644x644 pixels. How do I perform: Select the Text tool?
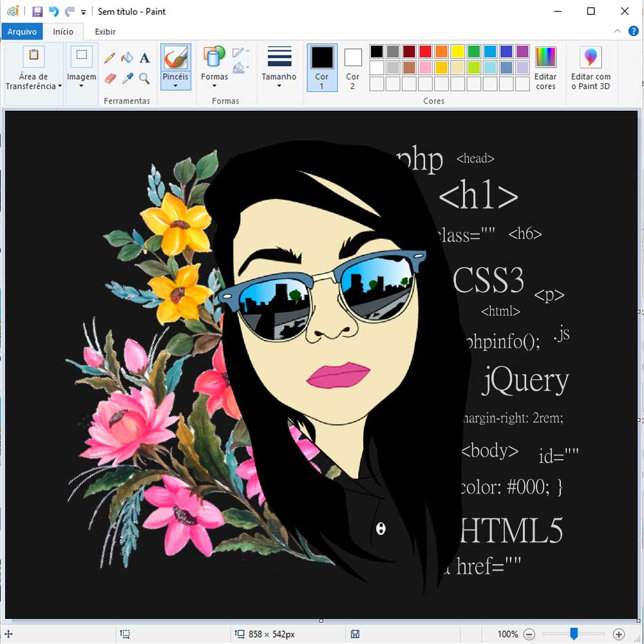click(x=145, y=58)
